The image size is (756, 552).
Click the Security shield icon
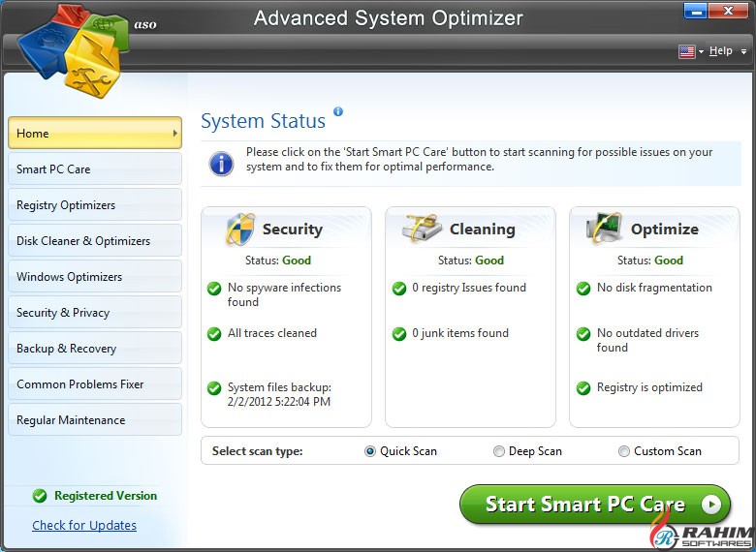coord(240,229)
